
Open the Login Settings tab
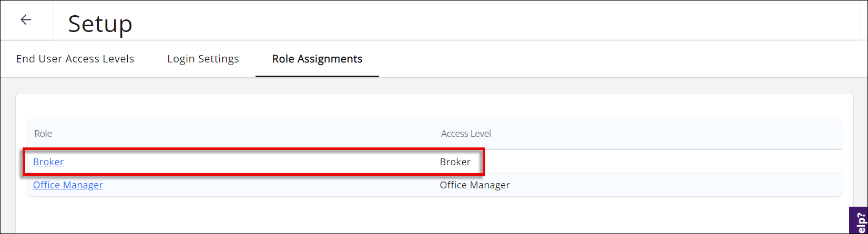coord(203,59)
